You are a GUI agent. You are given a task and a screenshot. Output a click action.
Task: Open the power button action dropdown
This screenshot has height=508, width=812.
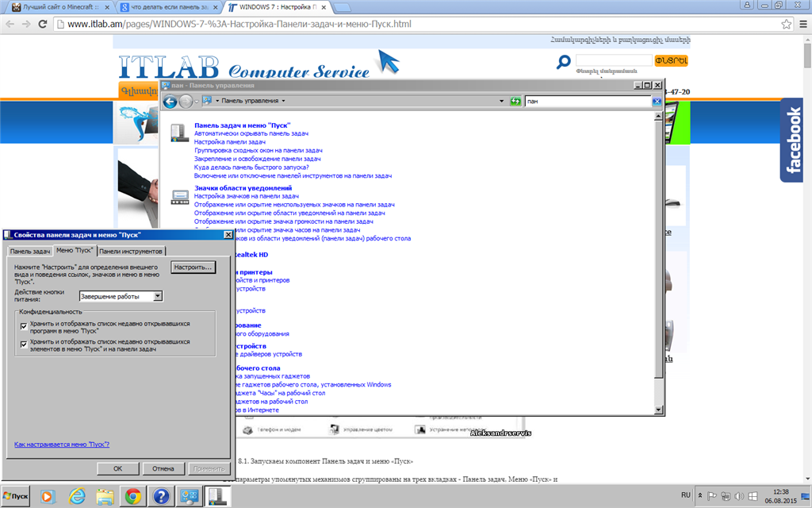click(158, 296)
